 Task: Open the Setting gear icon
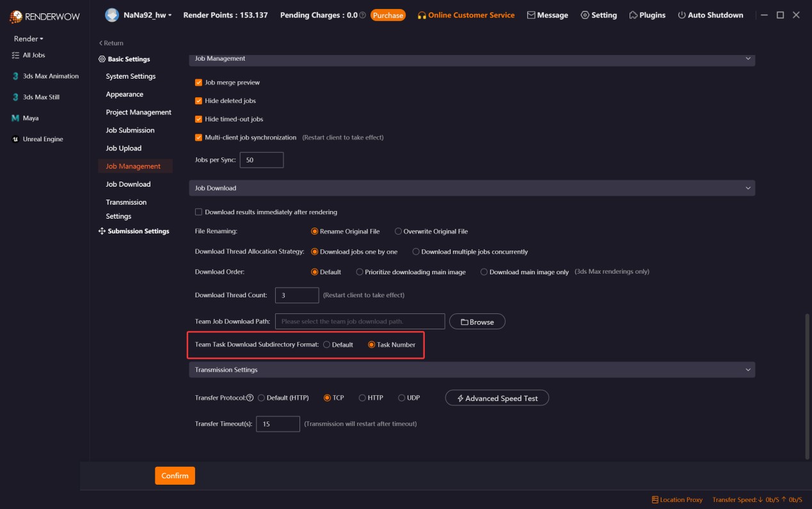point(585,15)
